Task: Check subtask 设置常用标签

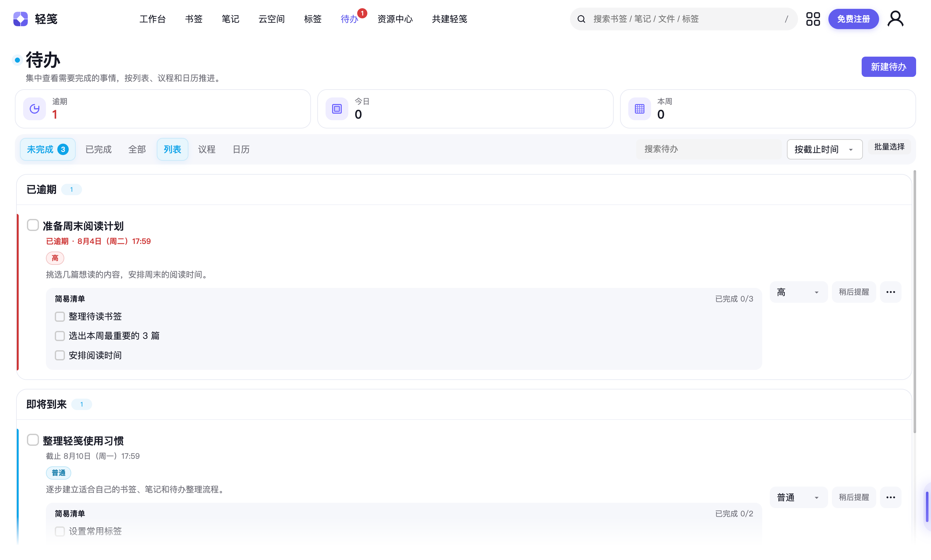Action: (60, 531)
